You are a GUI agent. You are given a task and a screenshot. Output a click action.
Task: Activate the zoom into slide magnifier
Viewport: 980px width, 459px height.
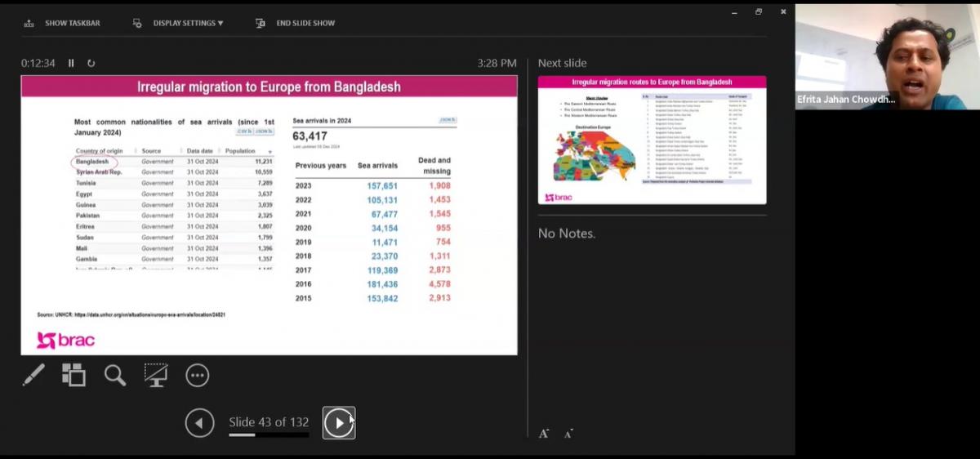(x=115, y=375)
